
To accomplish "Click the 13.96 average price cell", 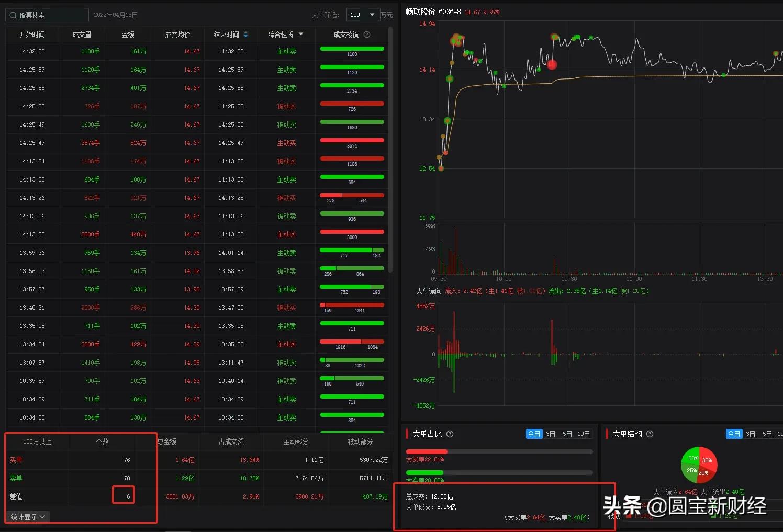I will click(192, 253).
